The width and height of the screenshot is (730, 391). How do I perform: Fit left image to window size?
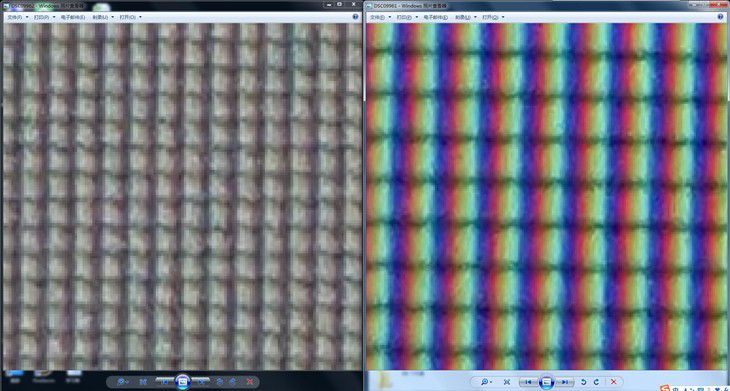(143, 382)
